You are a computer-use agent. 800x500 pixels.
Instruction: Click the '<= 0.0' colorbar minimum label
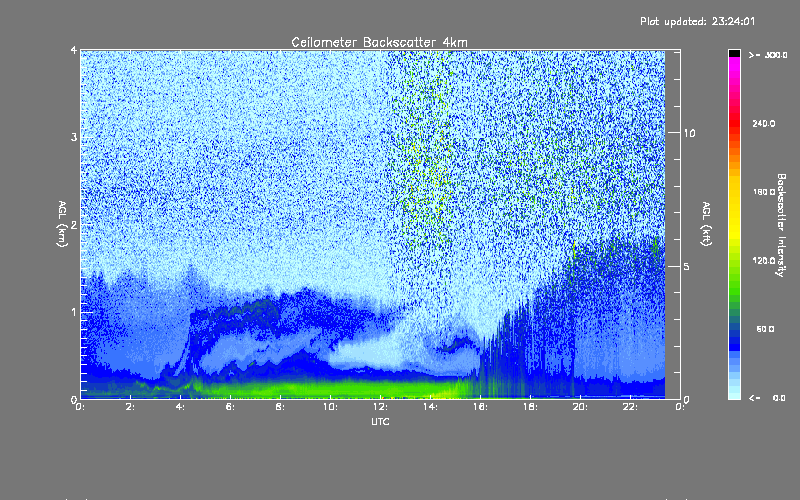pos(767,398)
